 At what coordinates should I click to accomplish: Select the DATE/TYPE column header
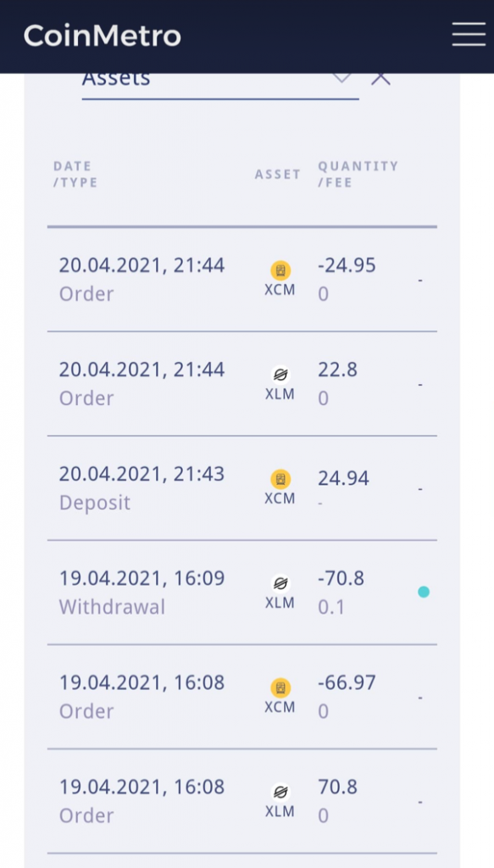[x=75, y=174]
